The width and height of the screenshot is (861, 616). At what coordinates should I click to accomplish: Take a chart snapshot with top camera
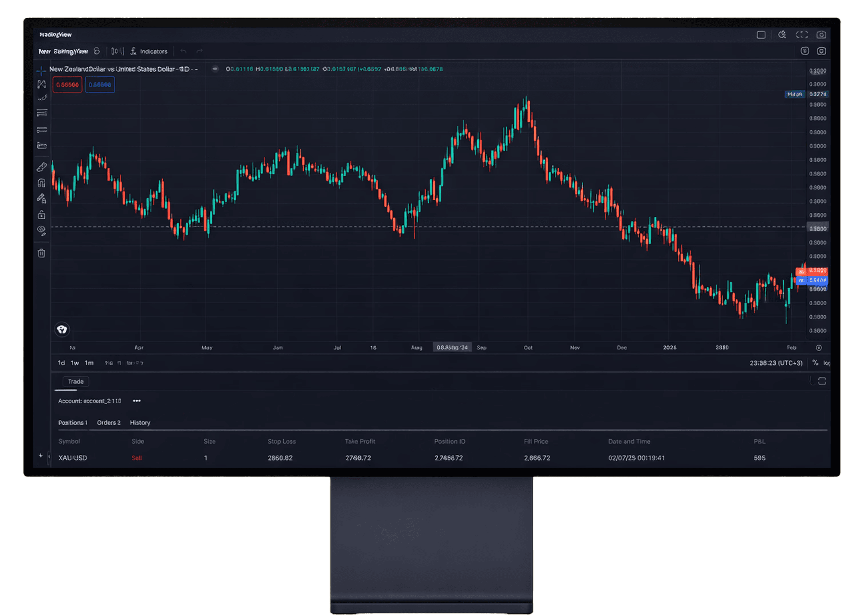click(821, 35)
